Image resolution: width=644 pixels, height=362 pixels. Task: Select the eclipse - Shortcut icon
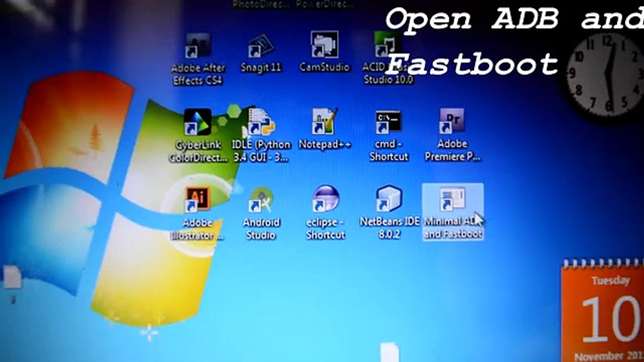[326, 213]
